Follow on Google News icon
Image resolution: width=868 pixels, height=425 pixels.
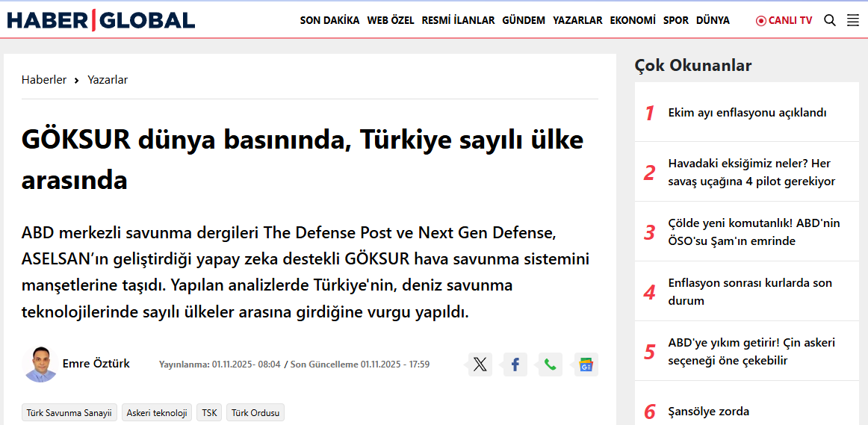point(586,364)
